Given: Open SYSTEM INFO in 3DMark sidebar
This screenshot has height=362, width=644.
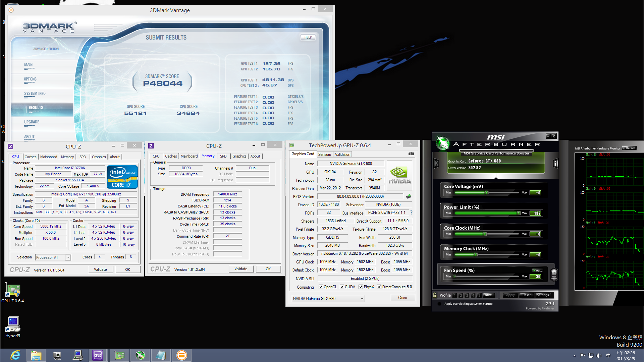Looking at the screenshot, I should click(x=35, y=94).
